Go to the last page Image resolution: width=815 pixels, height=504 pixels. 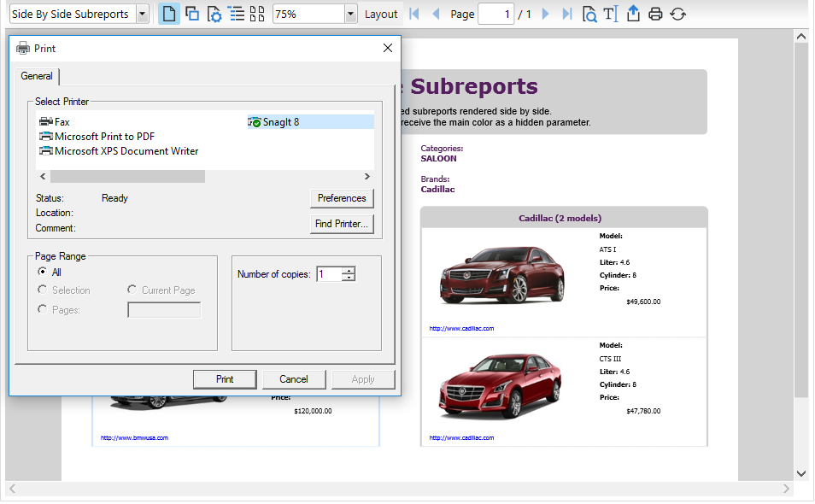[567, 14]
